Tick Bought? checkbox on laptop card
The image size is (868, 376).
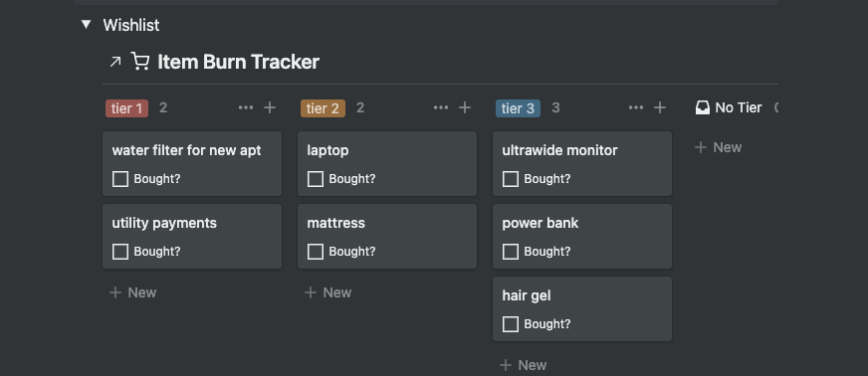pos(316,179)
